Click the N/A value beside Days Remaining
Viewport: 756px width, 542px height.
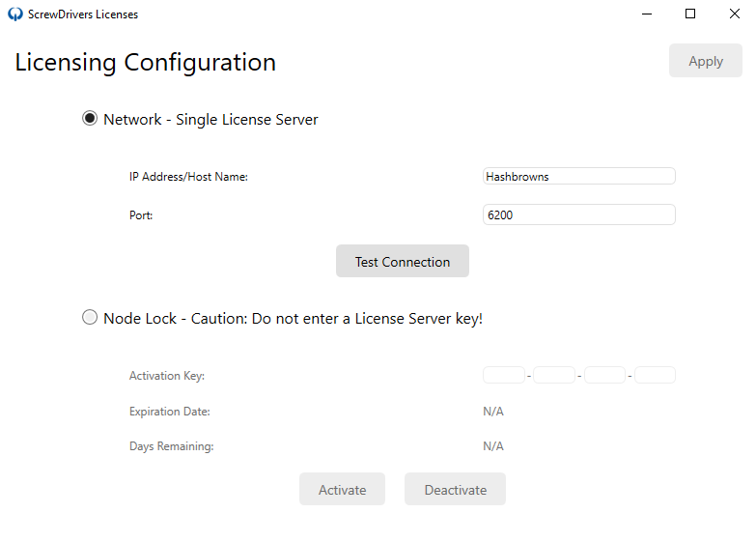[x=493, y=446]
